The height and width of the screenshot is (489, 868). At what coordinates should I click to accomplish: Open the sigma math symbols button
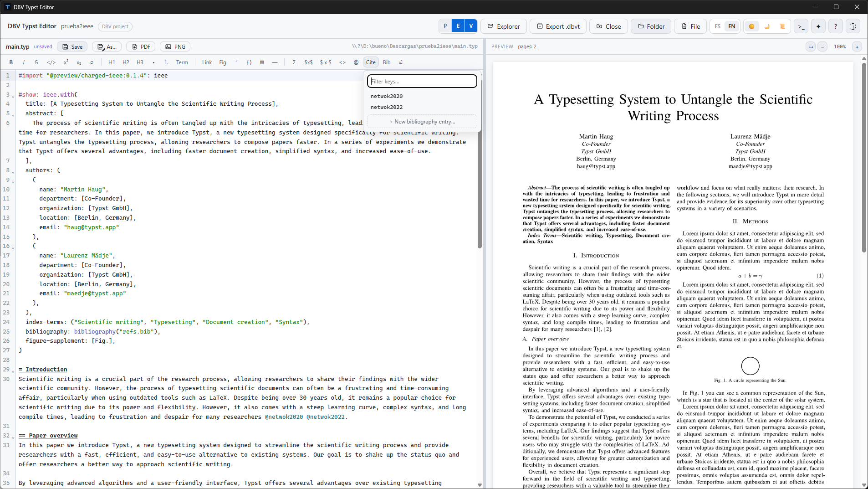coord(294,62)
